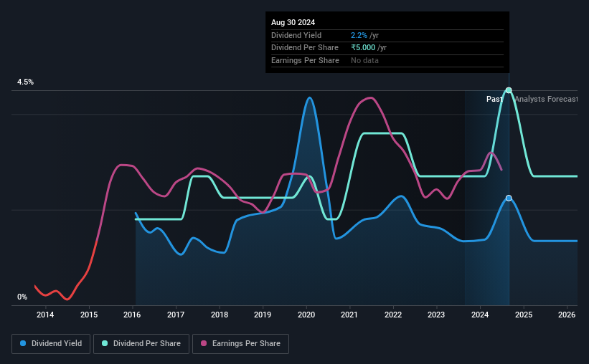Click the 2020 x-axis label

coord(306,315)
